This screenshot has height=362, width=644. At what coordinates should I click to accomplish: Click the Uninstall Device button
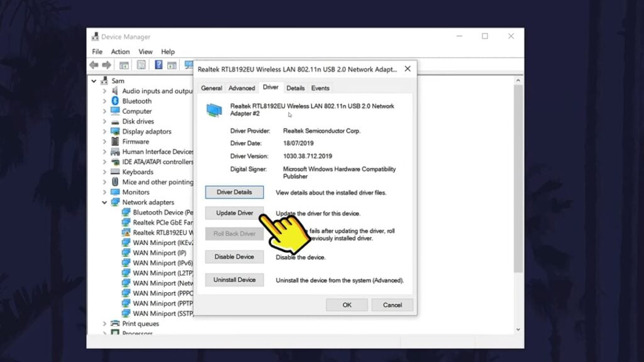coord(235,280)
